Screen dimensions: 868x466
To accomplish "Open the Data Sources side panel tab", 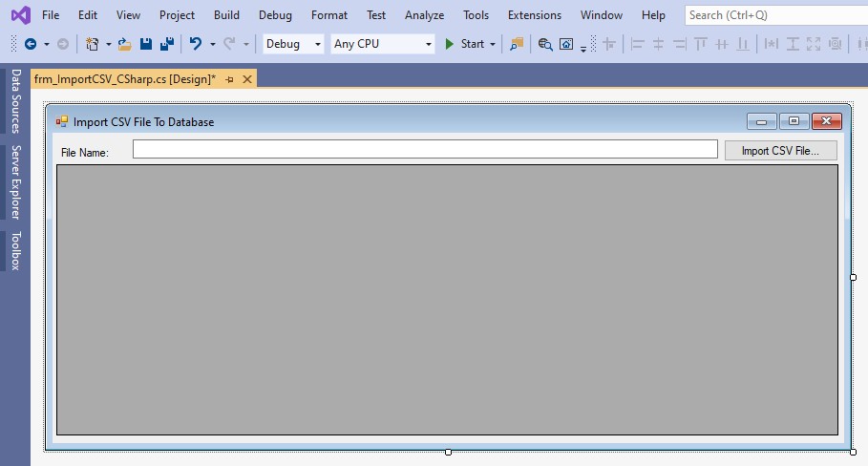I will point(15,100).
